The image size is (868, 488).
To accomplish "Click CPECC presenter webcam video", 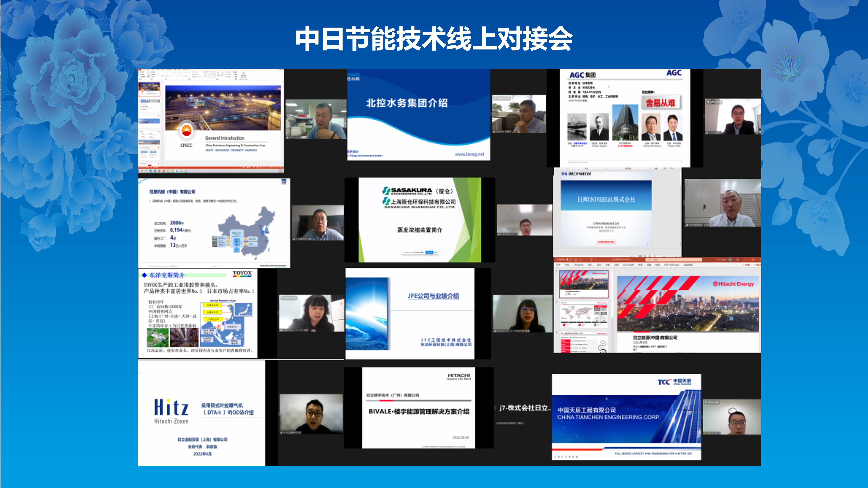I will click(x=316, y=119).
